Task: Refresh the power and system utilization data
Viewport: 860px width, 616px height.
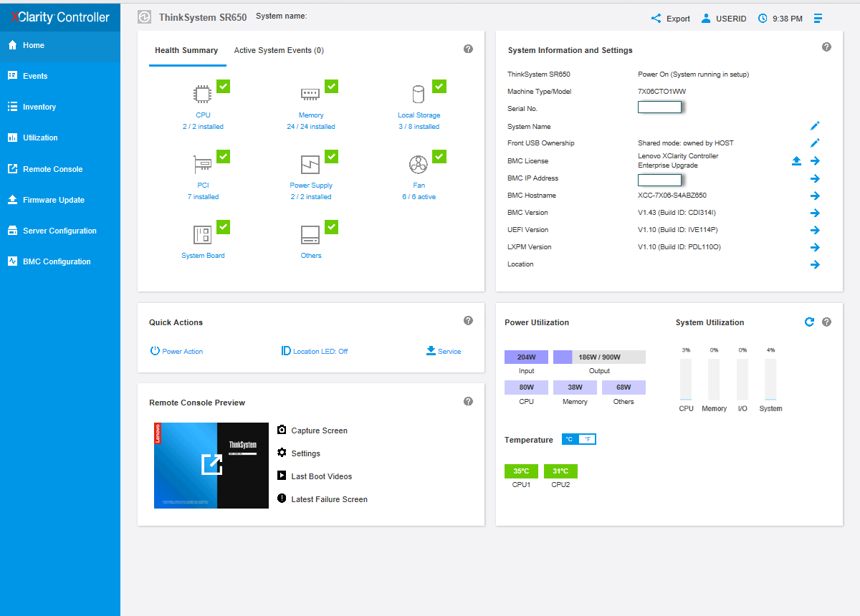Action: click(809, 322)
